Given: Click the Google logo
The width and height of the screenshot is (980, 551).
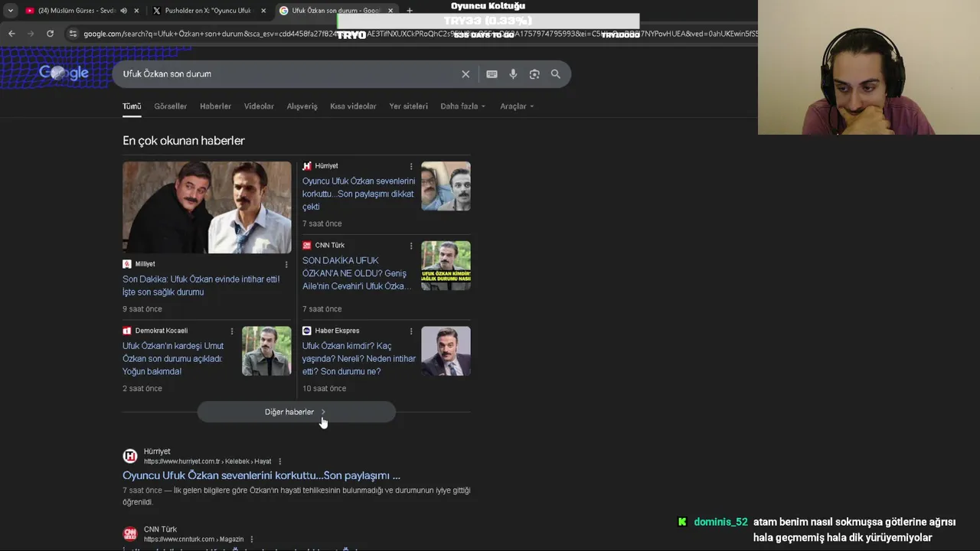Looking at the screenshot, I should (64, 73).
